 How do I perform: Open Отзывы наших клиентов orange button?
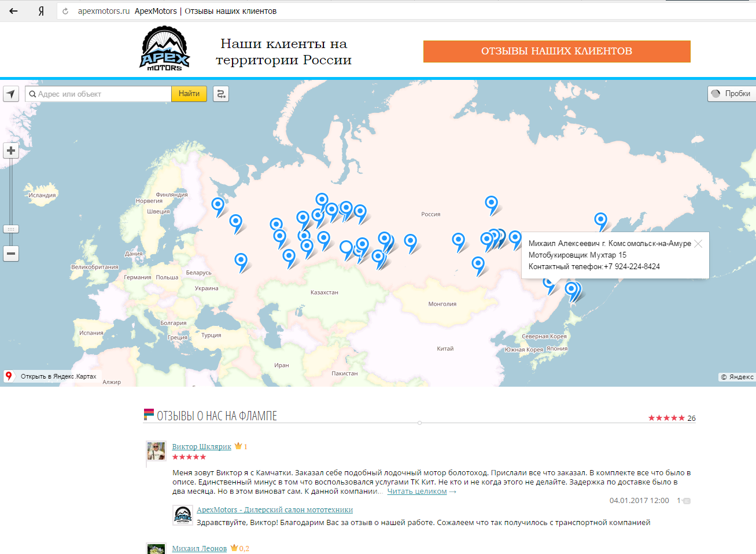coord(556,52)
